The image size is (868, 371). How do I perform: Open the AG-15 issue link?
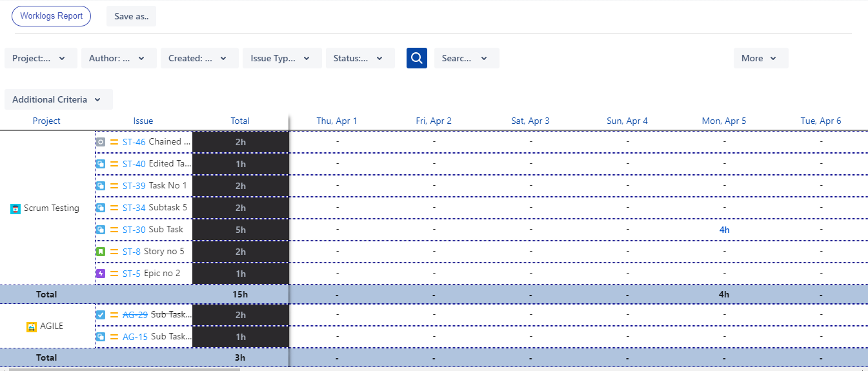[x=135, y=337]
